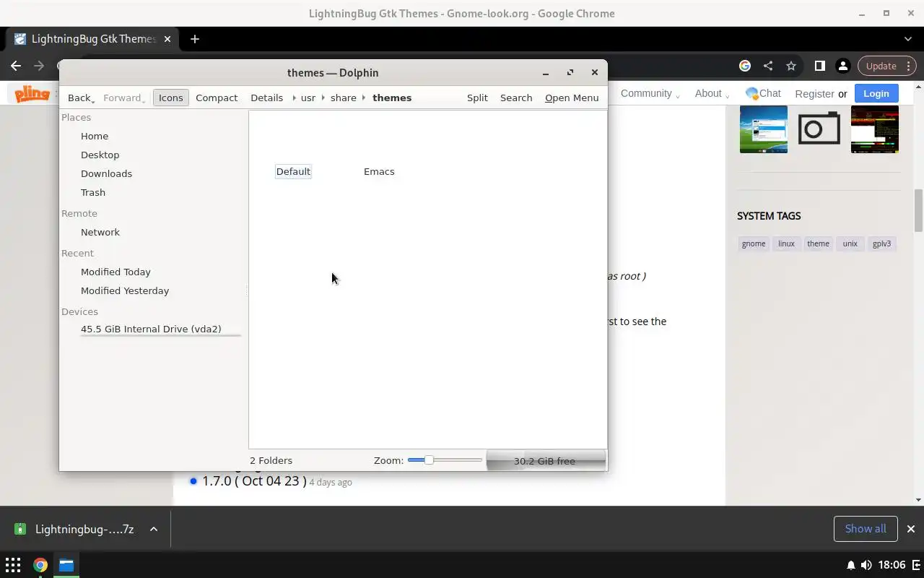Click Show all downloads
Viewport: 924px width, 578px height.
click(866, 529)
